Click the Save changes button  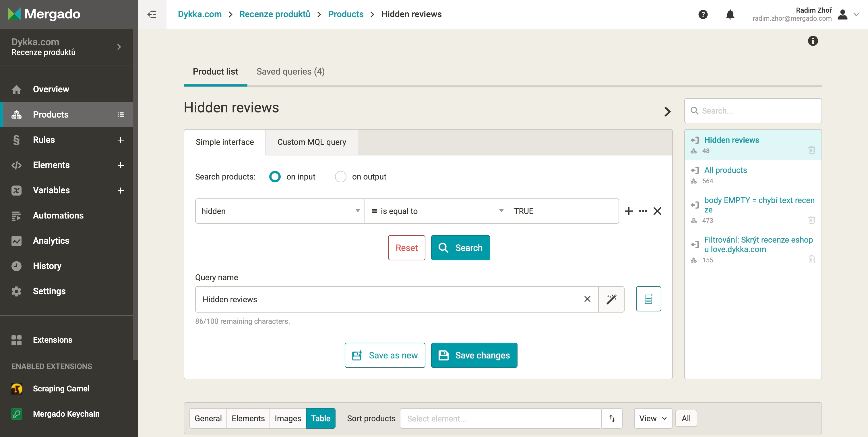474,355
